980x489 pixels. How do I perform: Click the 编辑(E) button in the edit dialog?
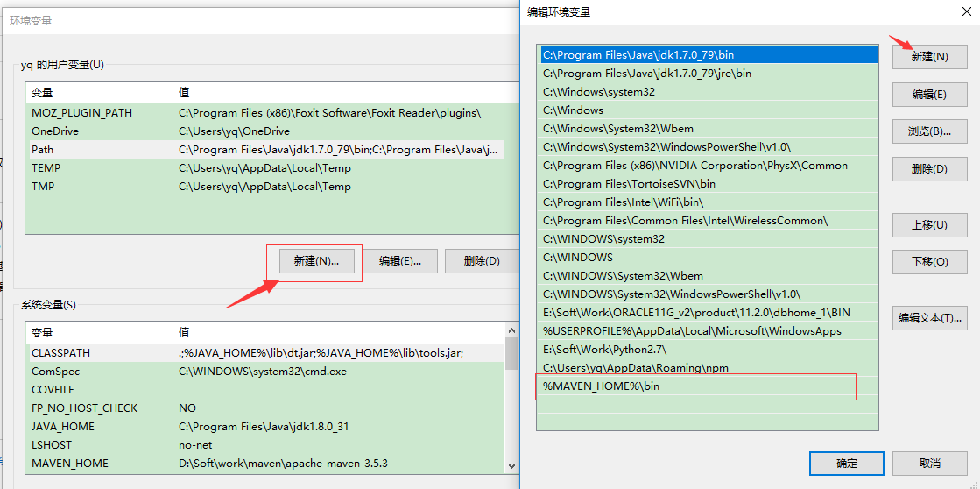pos(929,95)
